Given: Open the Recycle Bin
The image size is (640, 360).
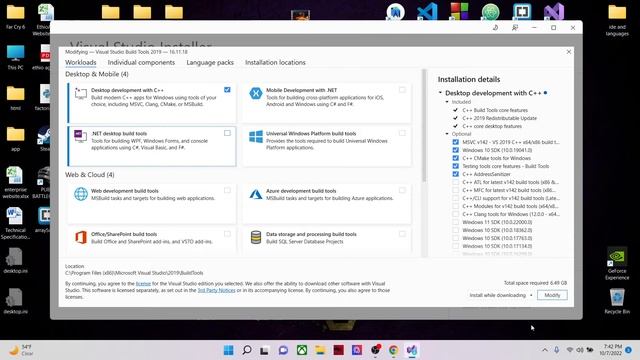Looking at the screenshot, I should [617, 301].
